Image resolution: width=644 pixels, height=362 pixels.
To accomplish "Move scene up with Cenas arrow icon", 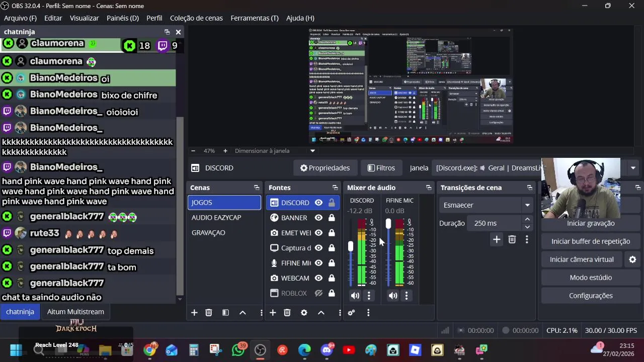I will click(243, 313).
